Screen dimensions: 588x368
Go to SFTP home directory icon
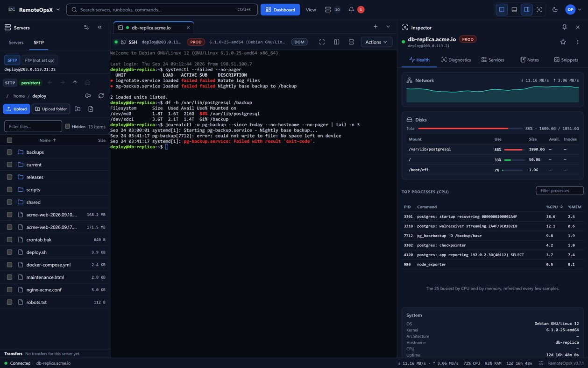coord(87,83)
